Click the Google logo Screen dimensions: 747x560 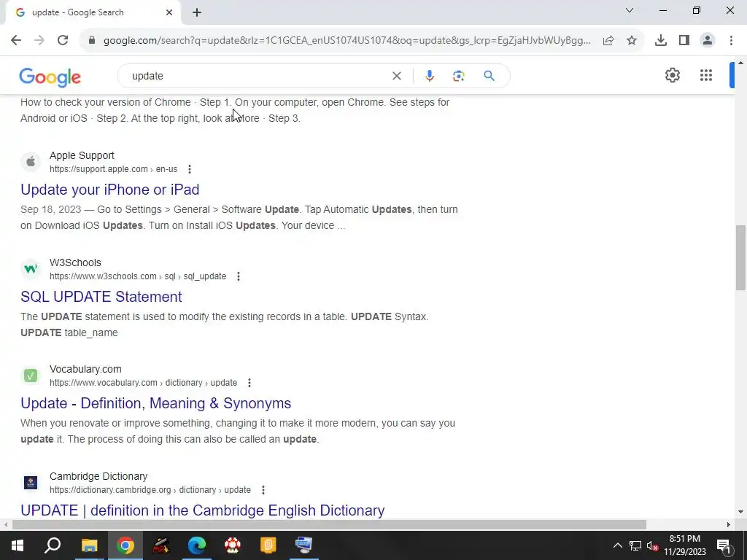(50, 77)
